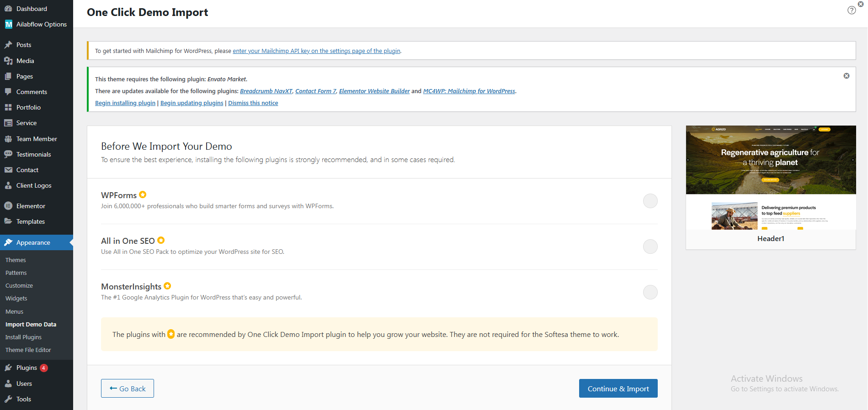
Task: Open the Mailchimp API key settings link
Action: pos(316,51)
